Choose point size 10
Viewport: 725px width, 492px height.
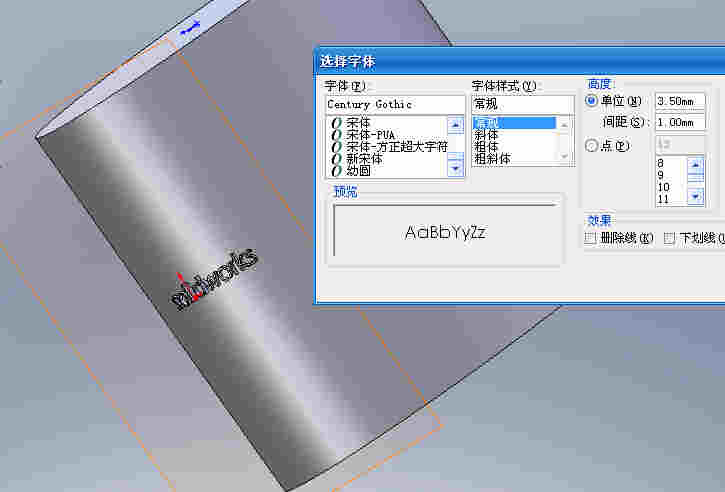[x=664, y=187]
